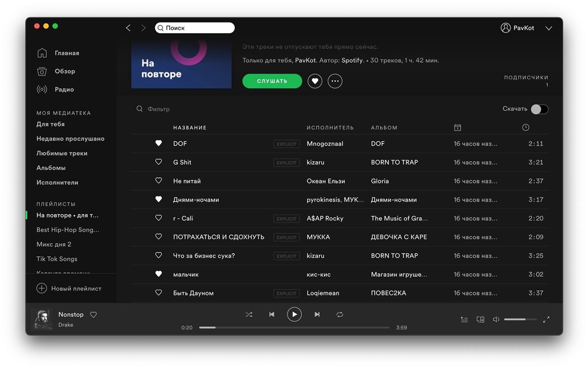Open Исполнители in library
The image size is (588, 369).
tap(57, 182)
